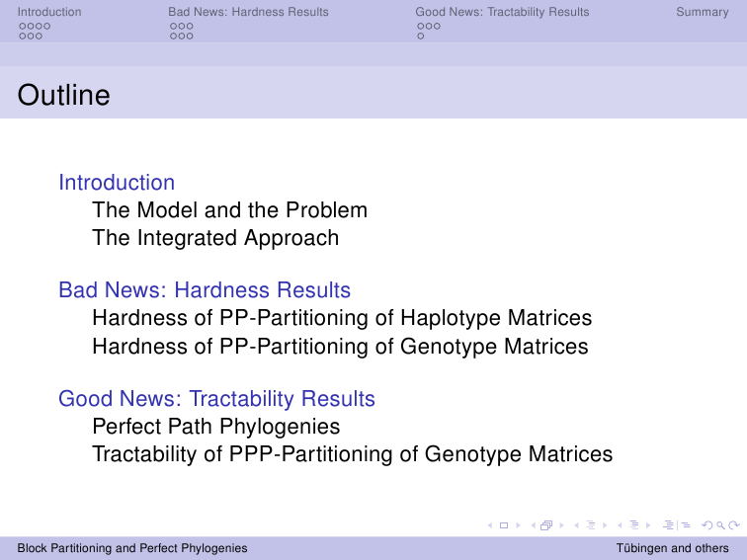
Task: Jump to the Summary header section
Action: 703,12
